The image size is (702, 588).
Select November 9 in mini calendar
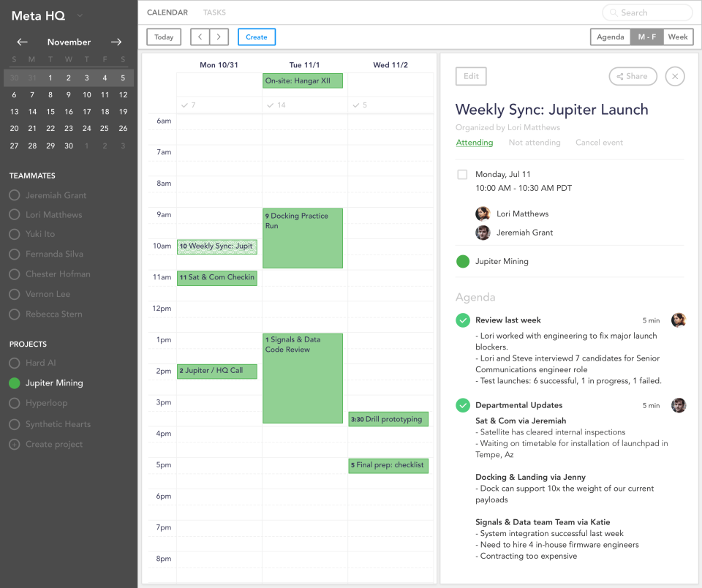[69, 94]
